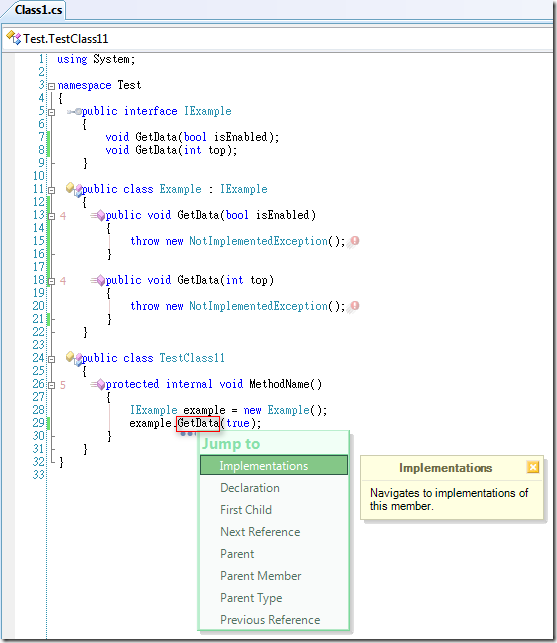
Task: Choose Parent in the Jump to menu
Action: tap(274, 554)
